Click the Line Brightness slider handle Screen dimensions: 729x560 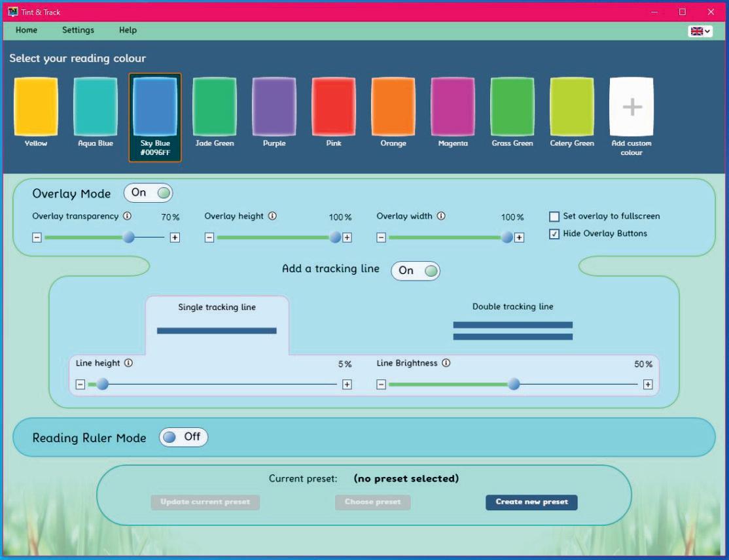(514, 384)
